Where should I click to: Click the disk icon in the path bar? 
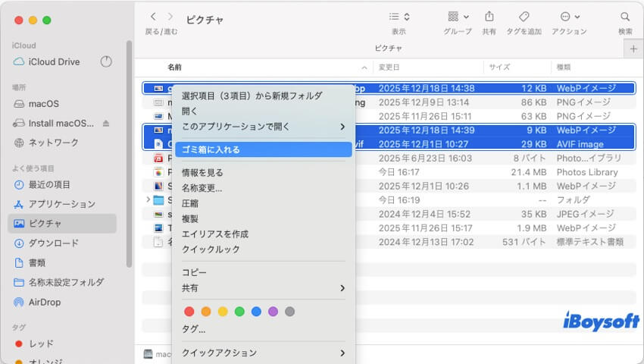(148, 353)
